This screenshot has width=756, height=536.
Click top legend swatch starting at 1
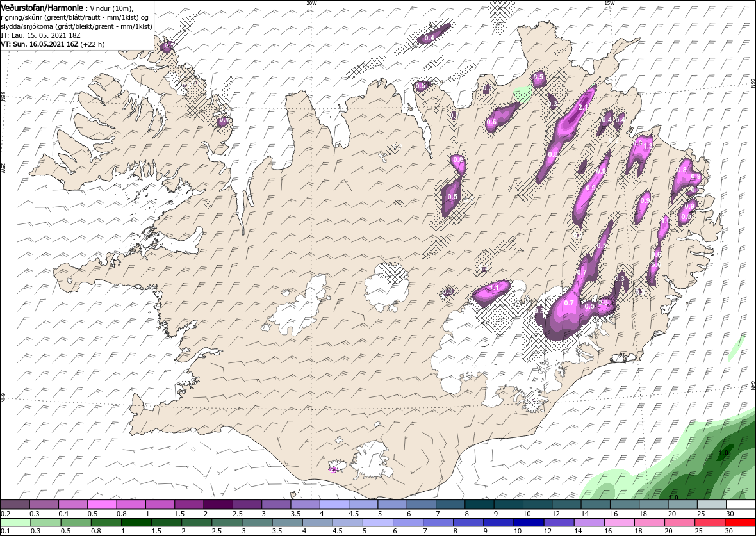tap(160, 504)
